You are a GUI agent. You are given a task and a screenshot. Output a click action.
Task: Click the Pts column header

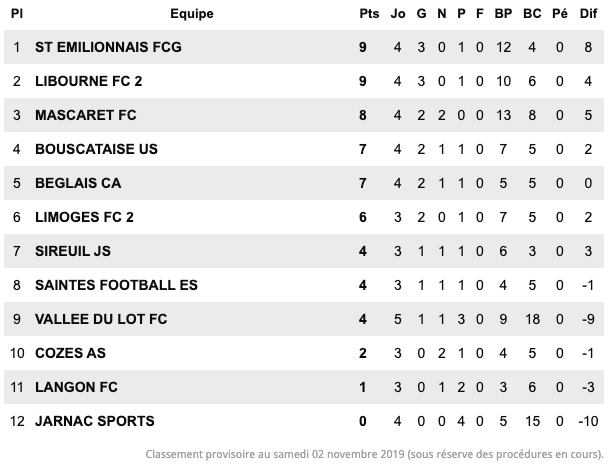click(369, 14)
